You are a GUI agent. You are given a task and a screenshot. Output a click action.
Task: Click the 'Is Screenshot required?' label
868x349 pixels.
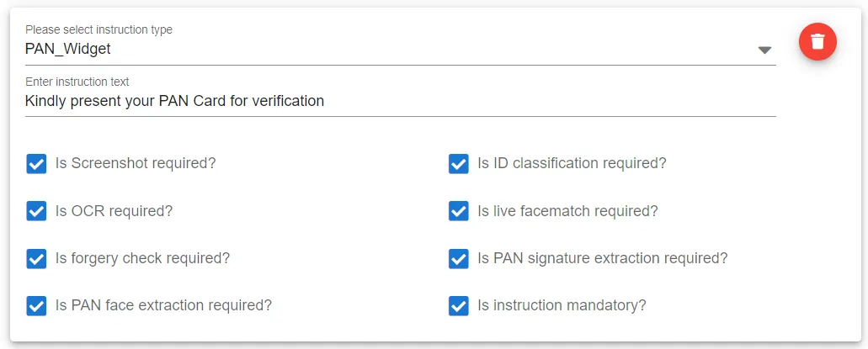click(135, 164)
